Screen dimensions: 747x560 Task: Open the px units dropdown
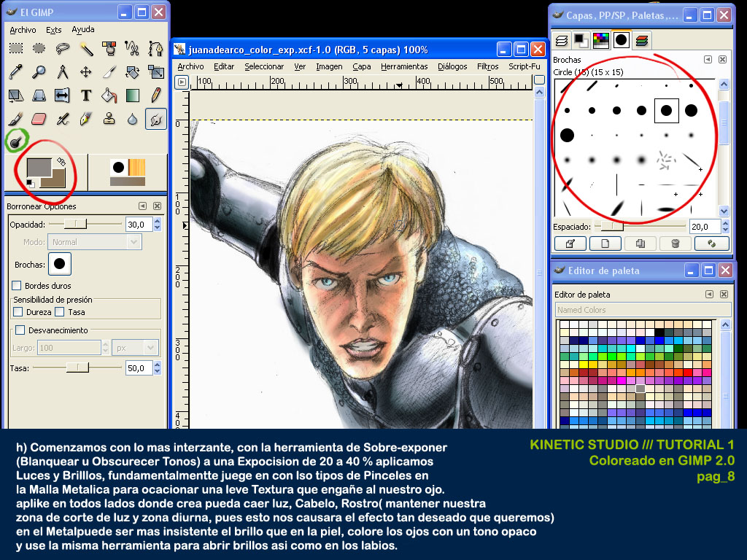pyautogui.click(x=135, y=348)
